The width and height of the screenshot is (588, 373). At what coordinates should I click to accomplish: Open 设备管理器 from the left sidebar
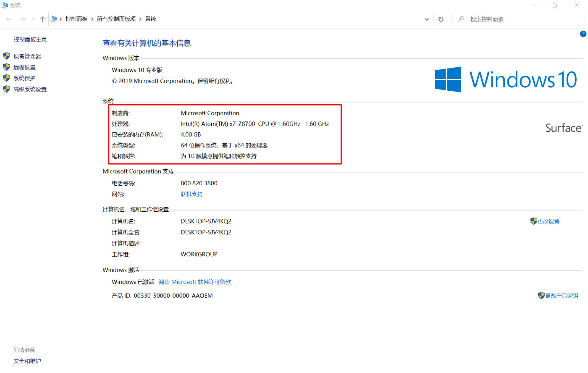click(x=27, y=56)
